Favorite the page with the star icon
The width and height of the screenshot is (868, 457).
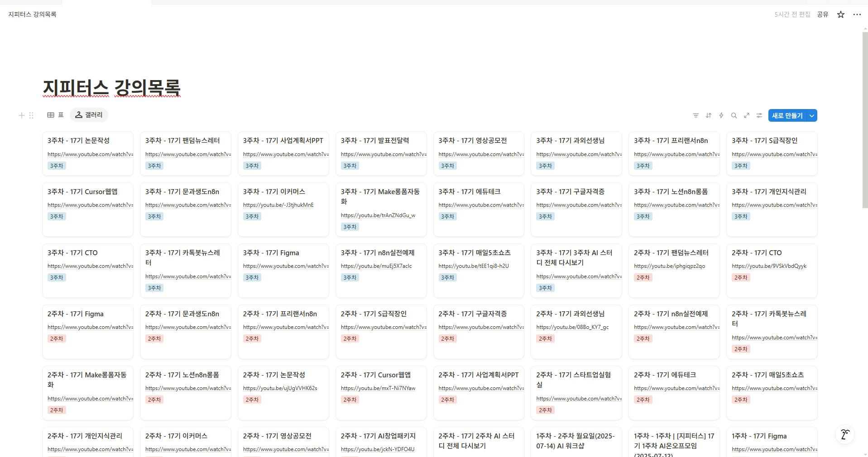(840, 14)
